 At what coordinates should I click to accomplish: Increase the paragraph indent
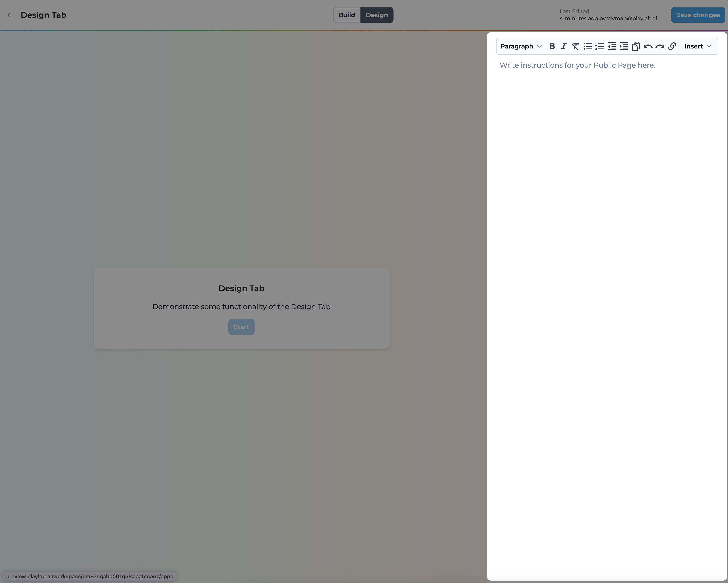click(x=623, y=46)
